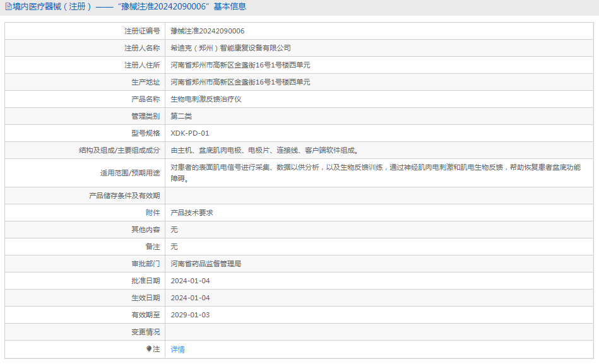Click the document icon beside the page title
Image resolution: width=599 pixels, height=364 pixels.
[x=8, y=6]
